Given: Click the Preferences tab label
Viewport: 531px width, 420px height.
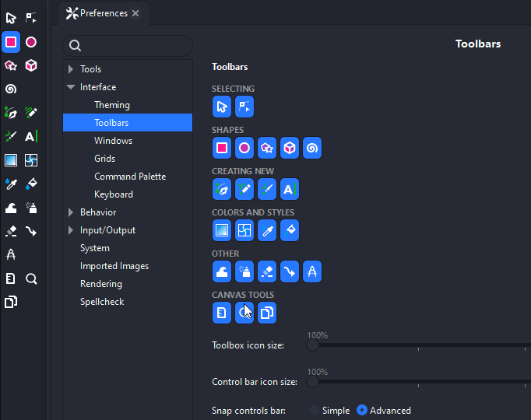Looking at the screenshot, I should click(x=104, y=13).
